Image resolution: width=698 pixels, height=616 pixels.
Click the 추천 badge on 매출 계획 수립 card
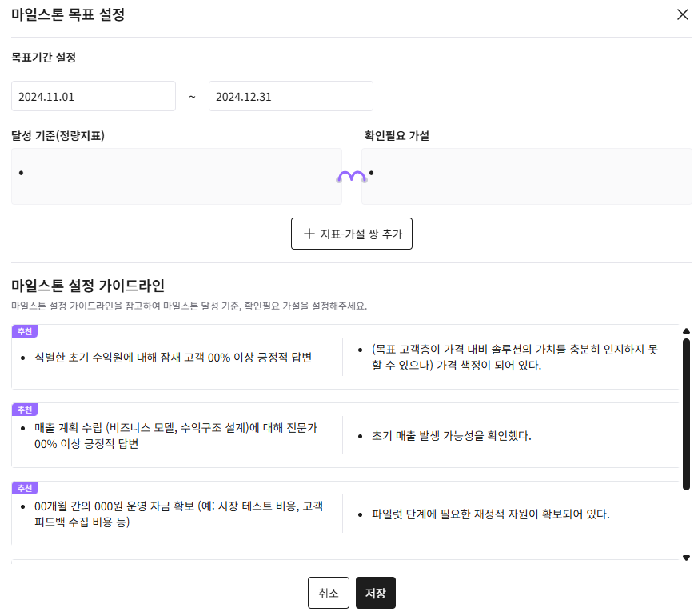(x=25, y=410)
